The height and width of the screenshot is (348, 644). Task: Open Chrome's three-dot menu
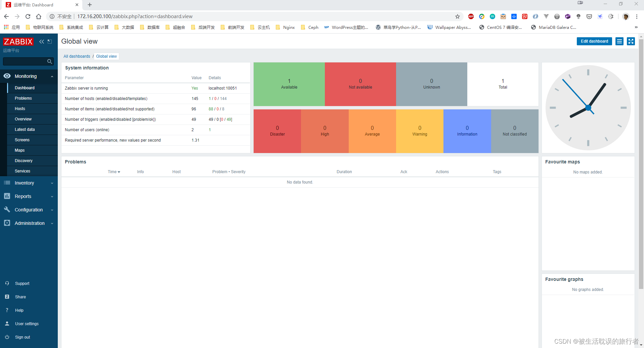click(637, 16)
